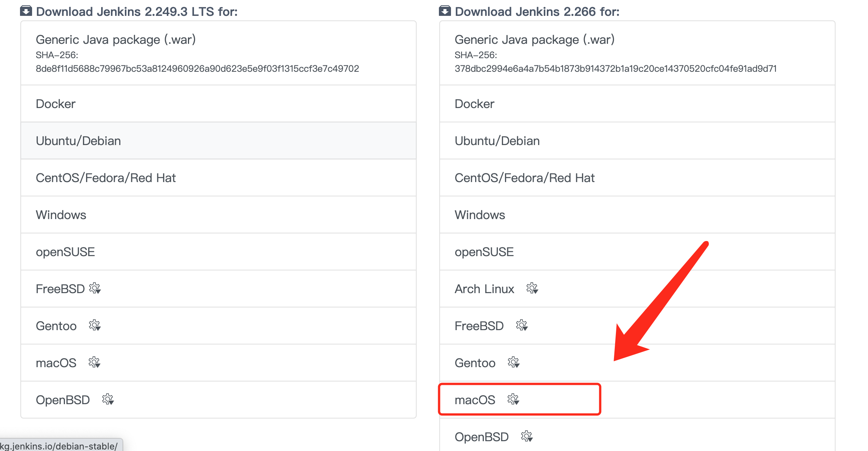Screen dimensions: 868x451
Task: Click the gear icon next to FreeBSD in LTS list
Action: click(x=95, y=289)
